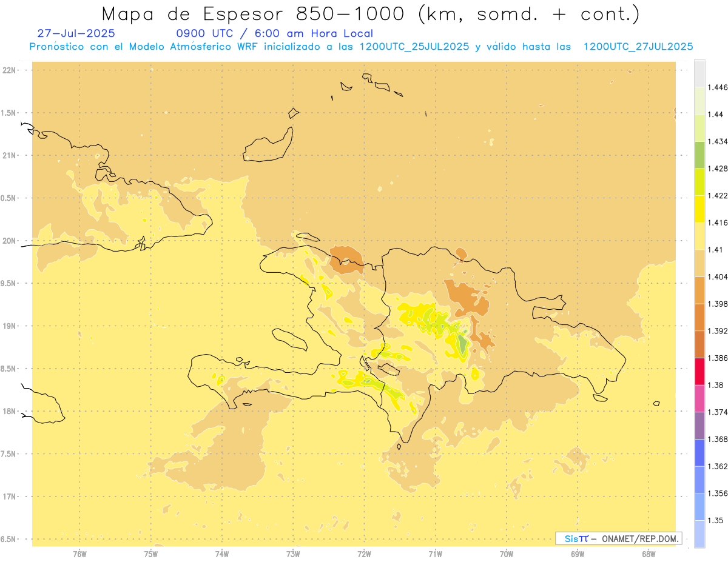
Task: Click legend value 1.38
Action: point(716,385)
